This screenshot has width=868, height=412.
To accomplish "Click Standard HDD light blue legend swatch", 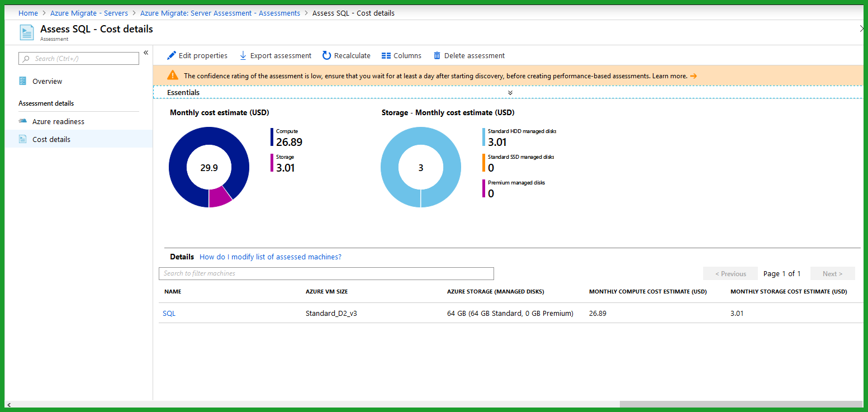I will point(484,137).
